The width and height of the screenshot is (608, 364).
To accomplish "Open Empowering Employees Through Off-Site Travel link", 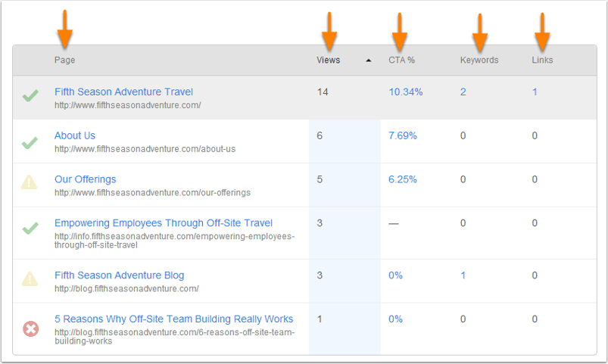I will click(x=164, y=223).
